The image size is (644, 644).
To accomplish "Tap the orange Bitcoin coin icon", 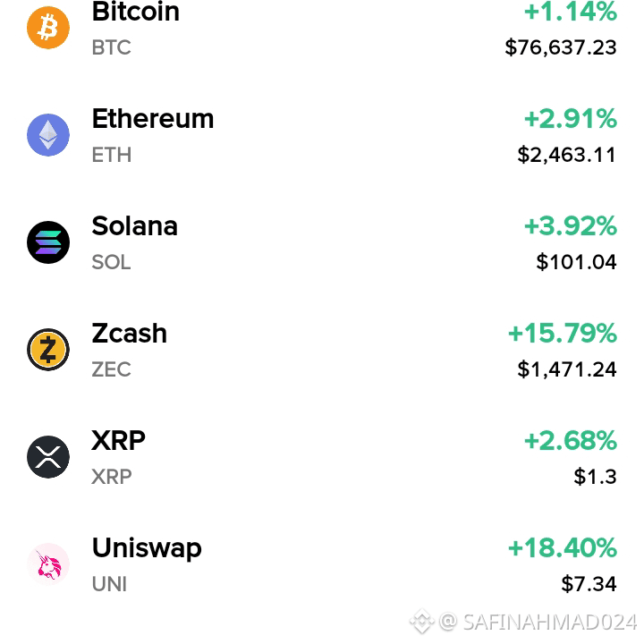I will point(48,28).
